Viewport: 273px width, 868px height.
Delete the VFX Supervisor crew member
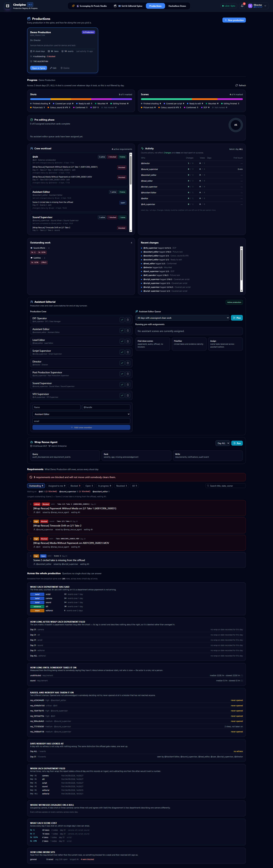tap(128, 395)
